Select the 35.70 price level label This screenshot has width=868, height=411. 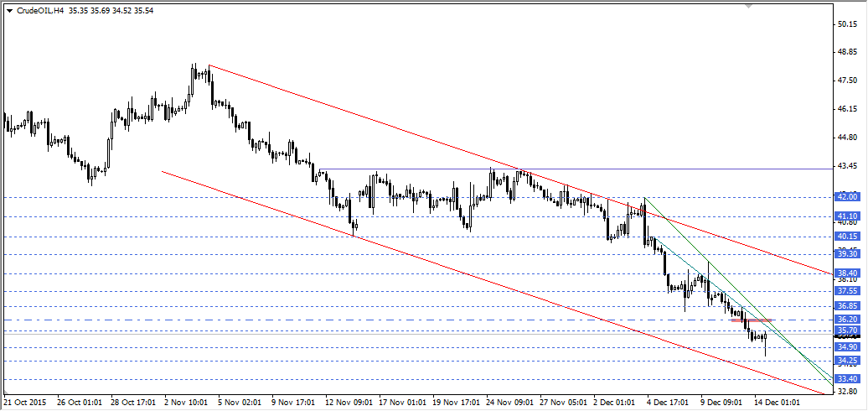click(x=847, y=331)
